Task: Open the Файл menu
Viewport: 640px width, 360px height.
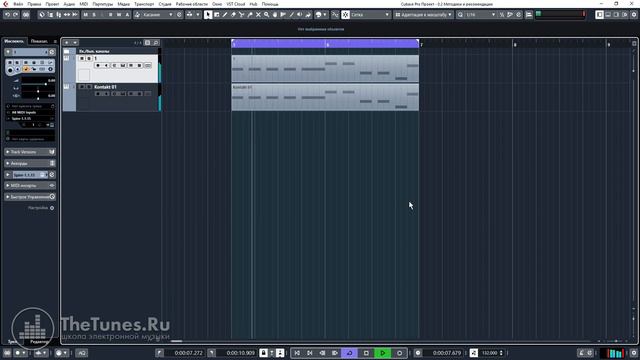Action: (x=18, y=4)
